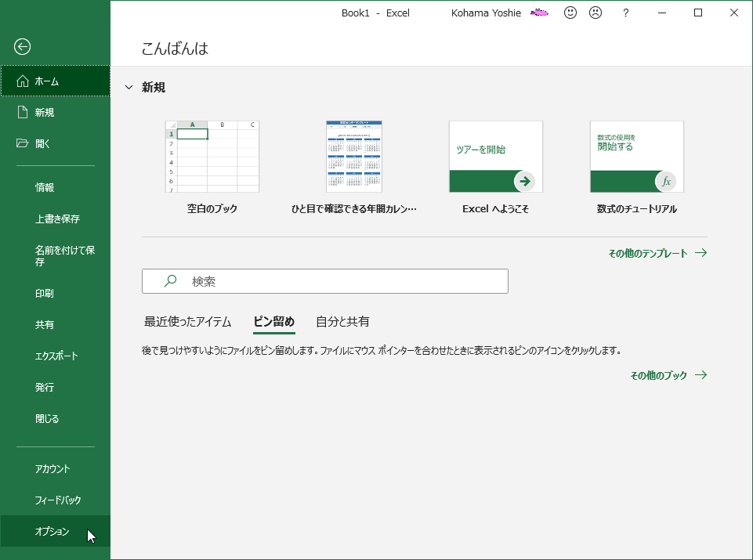The height and width of the screenshot is (560, 753).
Task: Select the 空白のブック template
Action: click(x=212, y=157)
